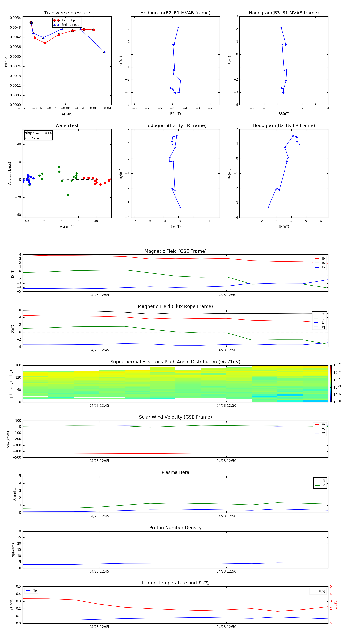Click the 'pitch angle (deg)' axis label
This screenshot has width=351, height=644.
11,384
